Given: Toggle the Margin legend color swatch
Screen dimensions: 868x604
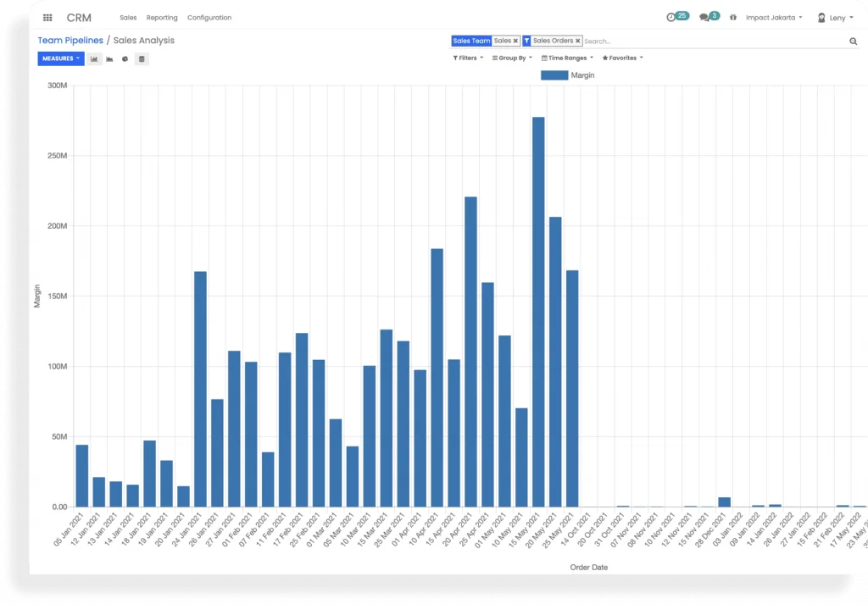Looking at the screenshot, I should point(554,75).
